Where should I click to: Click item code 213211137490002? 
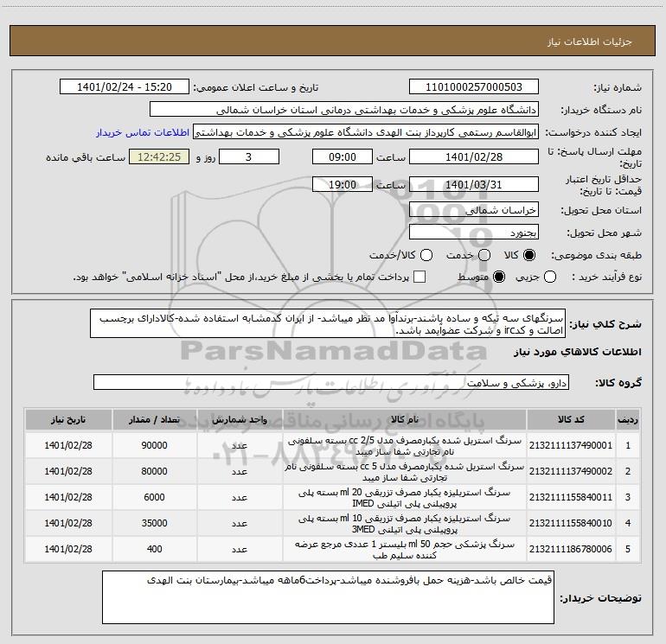coord(571,471)
